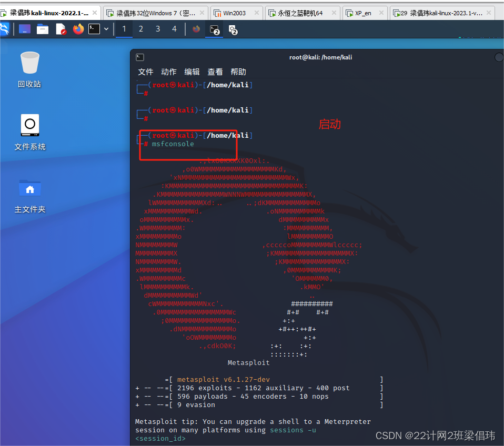The width and height of the screenshot is (504, 446).
Task: Switch to workspace 2
Action: (x=141, y=29)
